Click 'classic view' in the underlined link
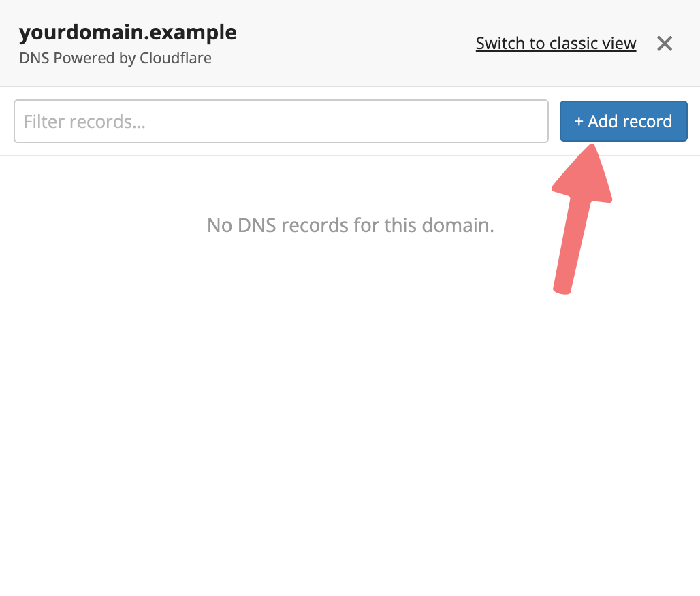 click(x=593, y=44)
